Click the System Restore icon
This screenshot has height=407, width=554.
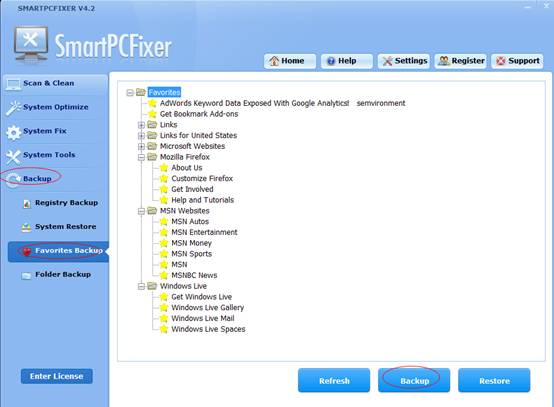(26, 228)
